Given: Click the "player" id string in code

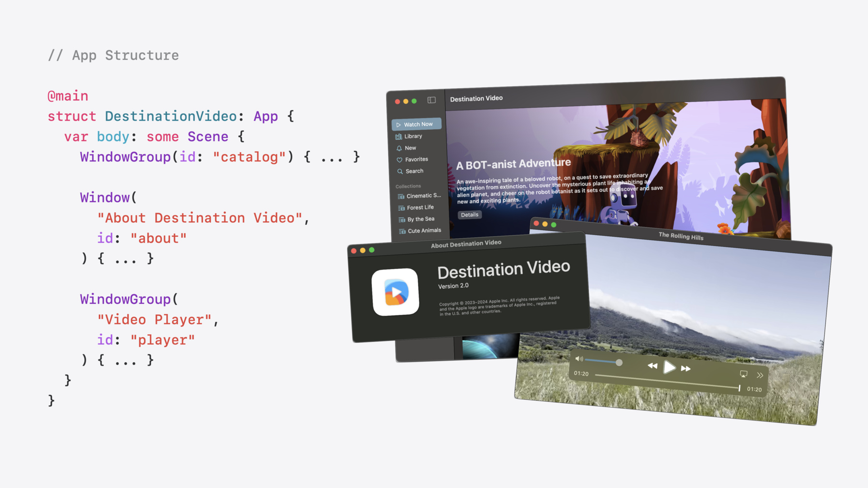Looking at the screenshot, I should tap(163, 340).
